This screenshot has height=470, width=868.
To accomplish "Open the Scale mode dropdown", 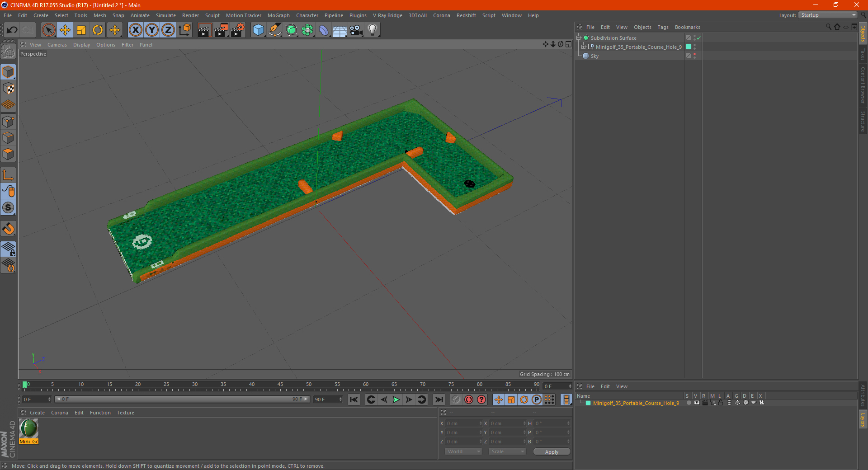I will [507, 451].
